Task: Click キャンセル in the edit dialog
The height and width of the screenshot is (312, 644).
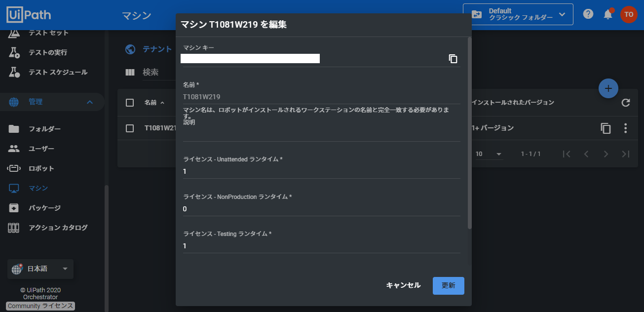Action: [403, 285]
